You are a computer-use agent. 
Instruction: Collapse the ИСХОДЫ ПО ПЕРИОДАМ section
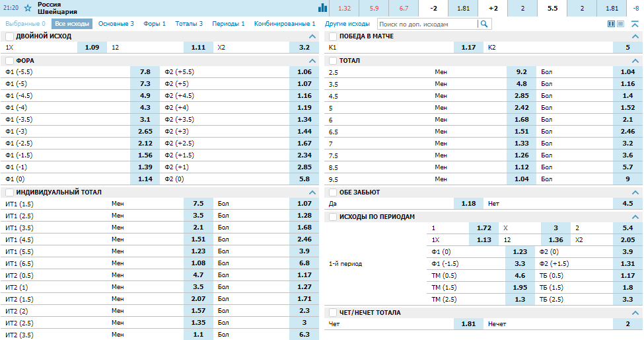635,217
